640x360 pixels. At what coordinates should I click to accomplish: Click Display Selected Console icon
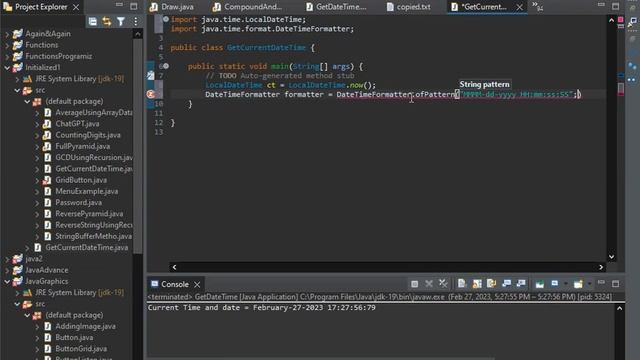click(555, 284)
